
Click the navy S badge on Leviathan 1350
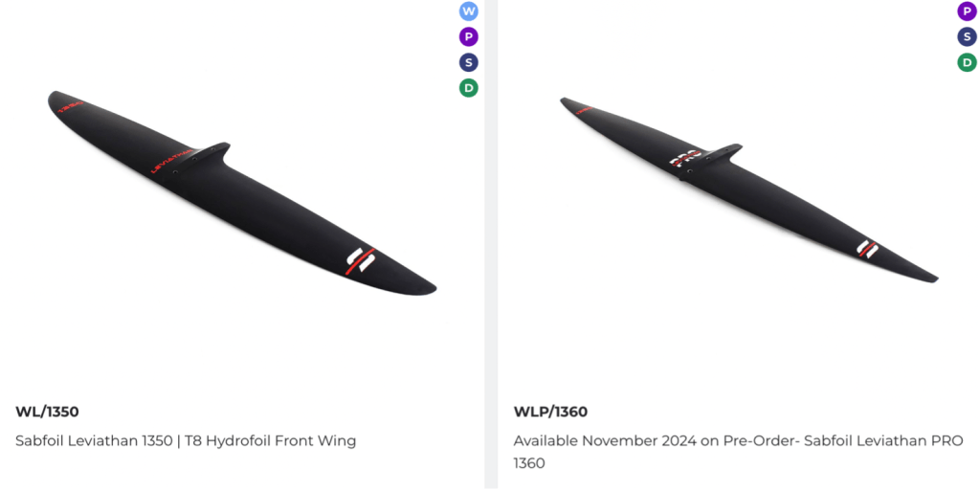coord(468,63)
